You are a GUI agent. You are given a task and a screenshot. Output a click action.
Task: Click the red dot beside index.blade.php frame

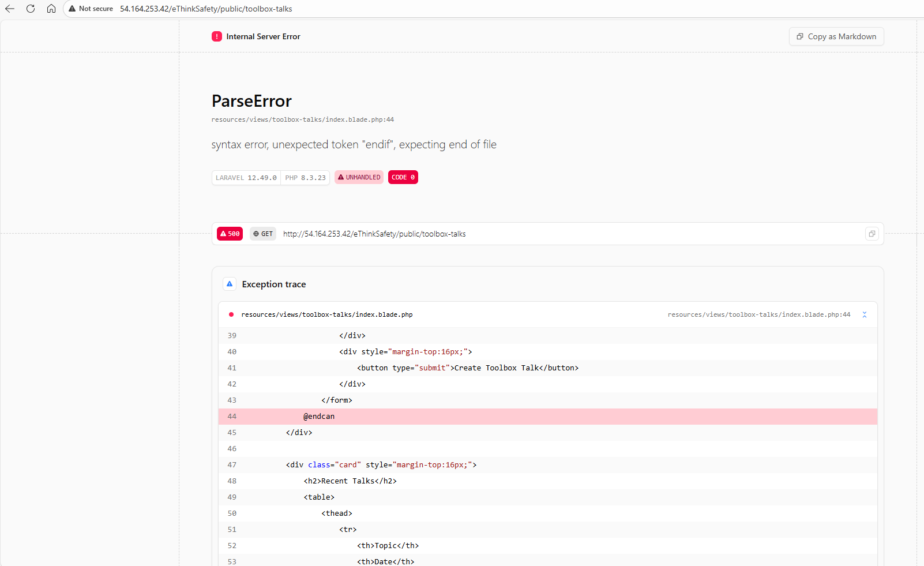231,314
